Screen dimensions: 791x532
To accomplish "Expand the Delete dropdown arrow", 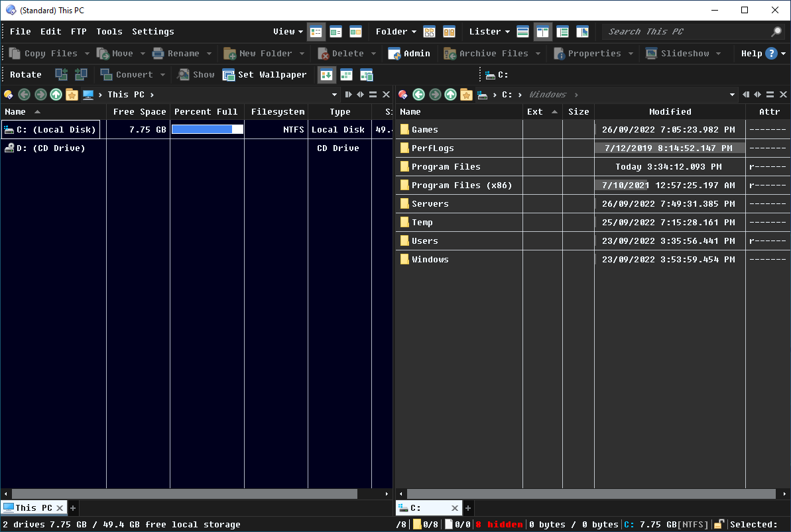I will click(x=373, y=54).
